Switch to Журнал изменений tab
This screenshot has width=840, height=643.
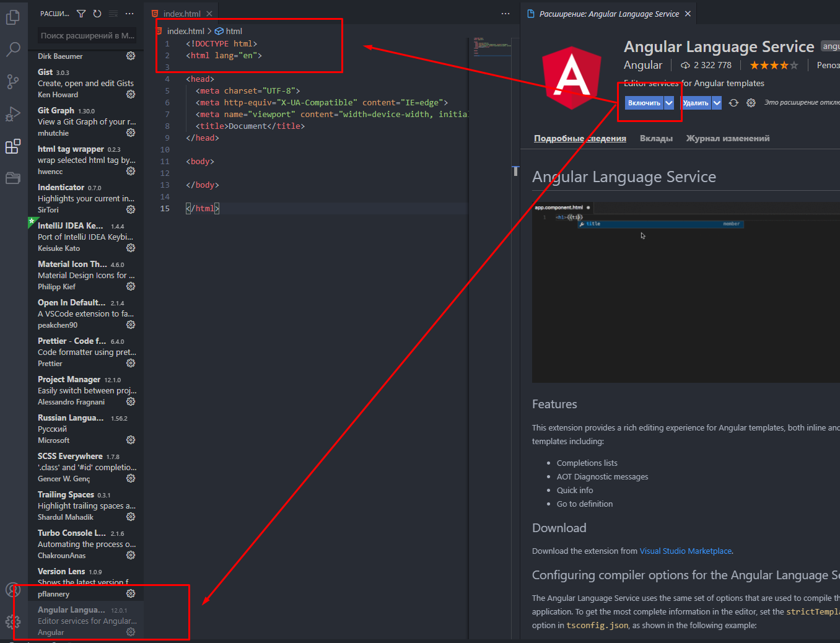point(728,138)
